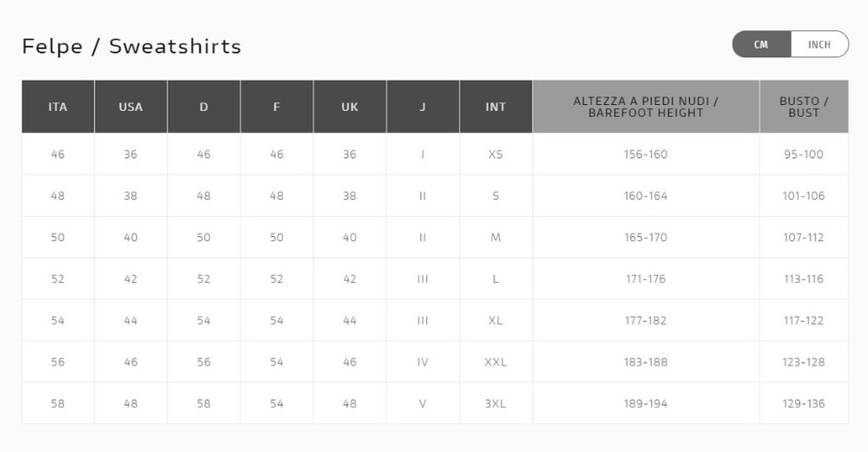The height and width of the screenshot is (452, 868).
Task: Click the Barefoot Height column header
Action: coord(646,107)
